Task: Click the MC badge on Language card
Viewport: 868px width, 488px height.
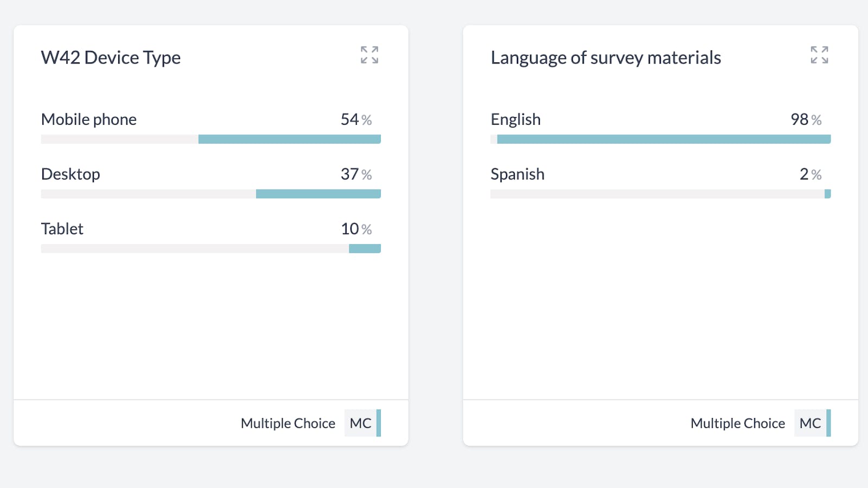Action: tap(810, 423)
